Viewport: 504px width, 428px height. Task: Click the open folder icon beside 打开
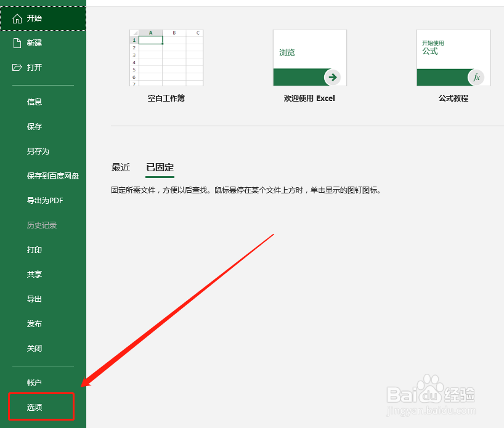point(17,68)
